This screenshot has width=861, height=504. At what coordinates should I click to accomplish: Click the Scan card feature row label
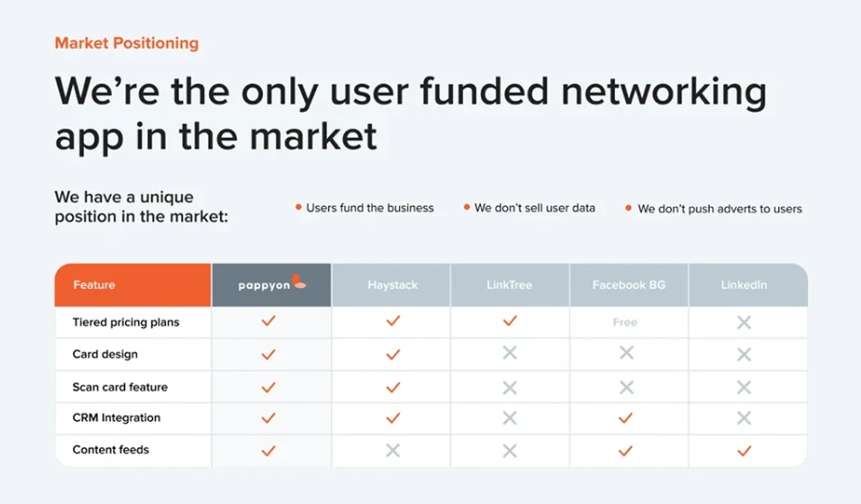tap(120, 387)
